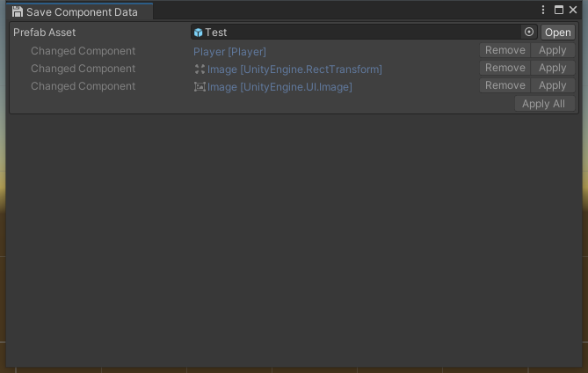Screen dimensions: 588x373
Task: Click the Changed Component label beside Player [Player]
Action: (x=83, y=51)
